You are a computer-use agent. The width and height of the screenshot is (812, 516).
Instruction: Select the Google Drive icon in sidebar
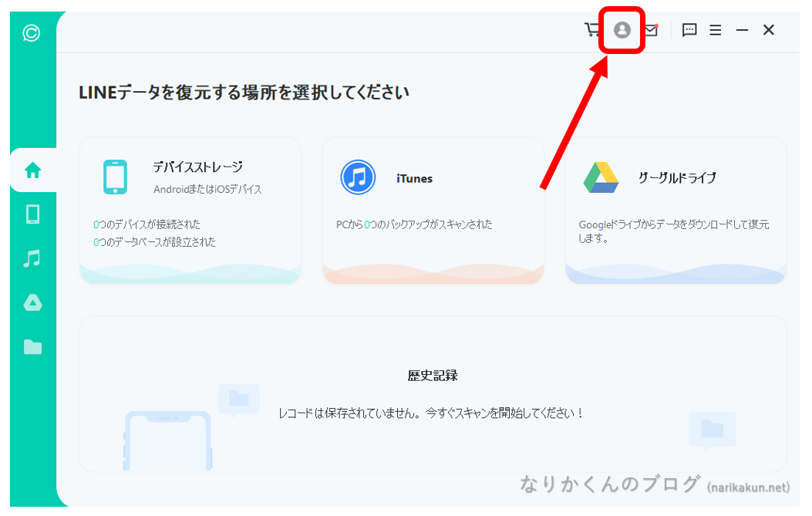[32, 302]
